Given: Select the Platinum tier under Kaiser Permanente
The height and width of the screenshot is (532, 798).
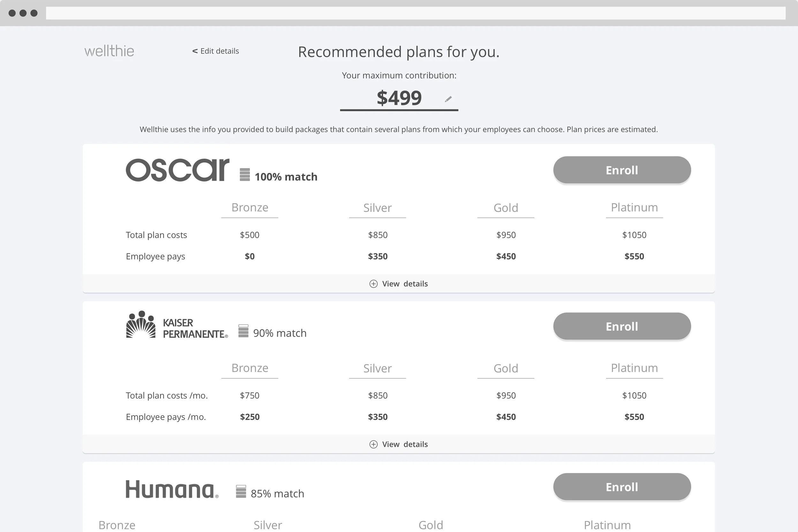Looking at the screenshot, I should (634, 368).
